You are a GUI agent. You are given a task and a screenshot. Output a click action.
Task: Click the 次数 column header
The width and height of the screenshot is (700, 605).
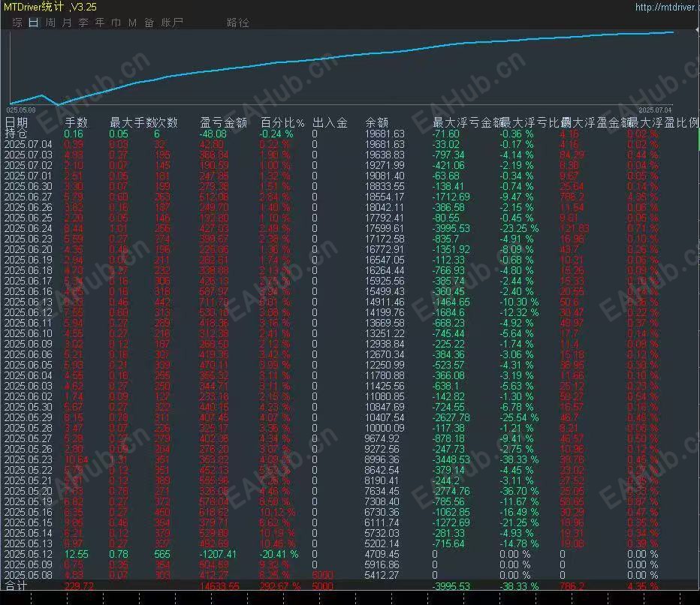(167, 122)
